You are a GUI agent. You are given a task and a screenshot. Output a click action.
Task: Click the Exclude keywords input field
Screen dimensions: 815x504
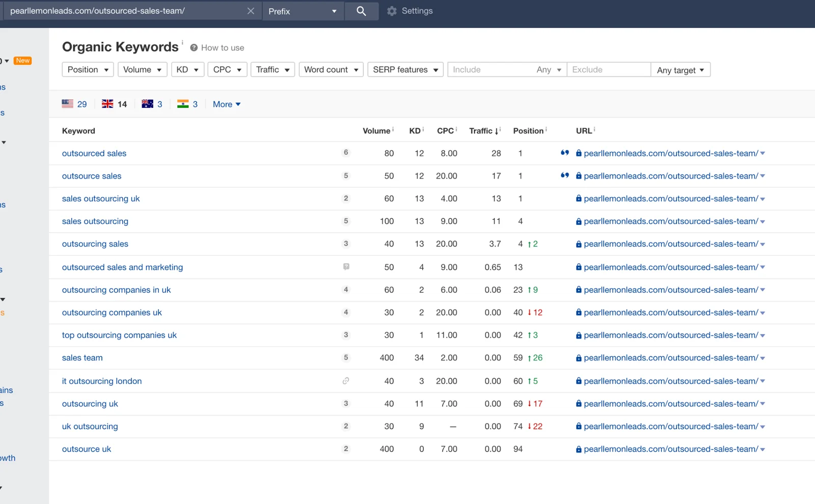(609, 70)
